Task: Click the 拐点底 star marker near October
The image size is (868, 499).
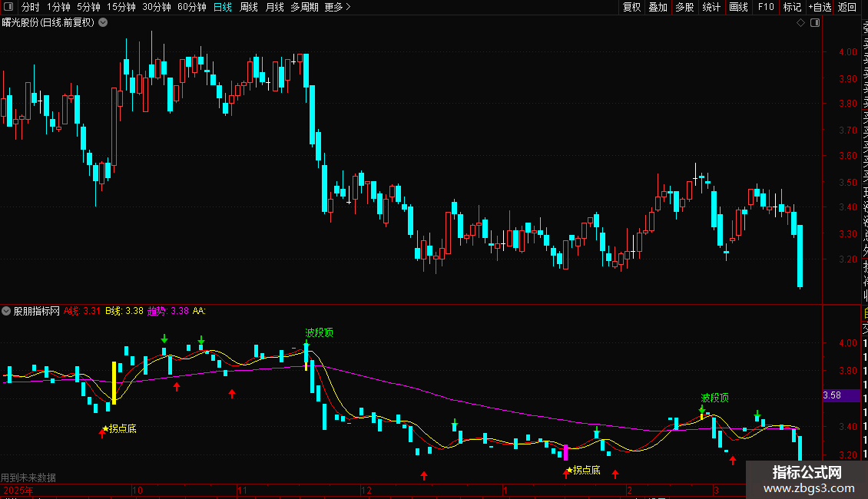Action: (119, 428)
